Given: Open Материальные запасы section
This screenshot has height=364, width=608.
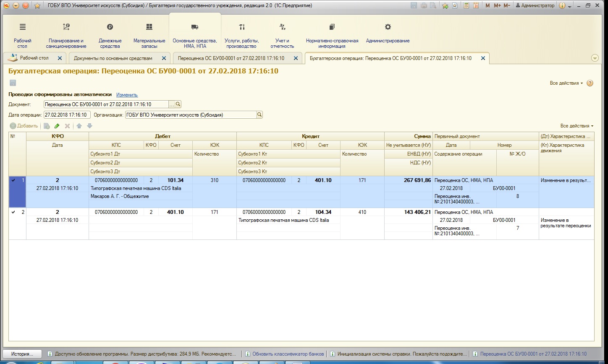Looking at the screenshot, I should tap(149, 35).
